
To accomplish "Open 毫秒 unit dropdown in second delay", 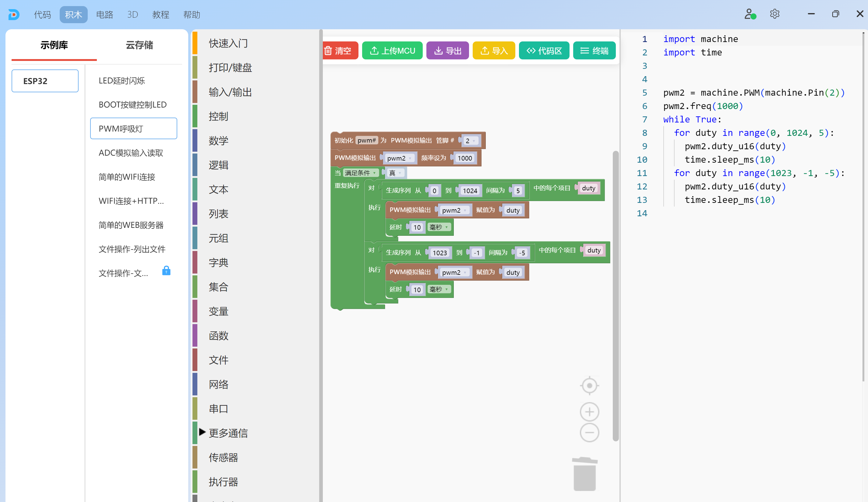I will click(439, 289).
